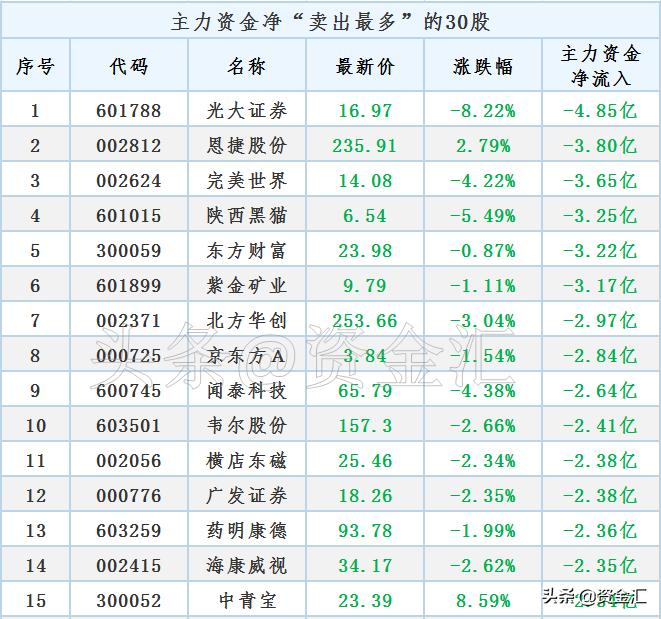Click the table title 主力资金净"卖出最多"的30股
661x619 pixels.
click(330, 22)
